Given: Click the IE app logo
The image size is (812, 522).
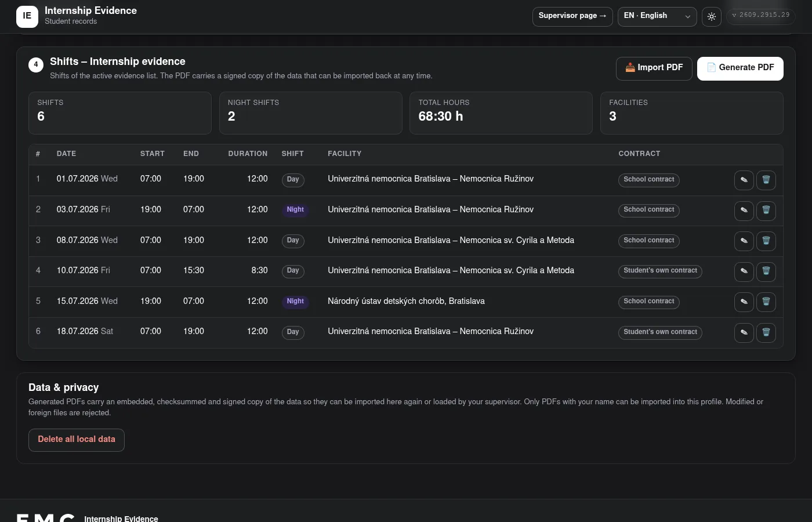Looking at the screenshot, I should pyautogui.click(x=27, y=16).
